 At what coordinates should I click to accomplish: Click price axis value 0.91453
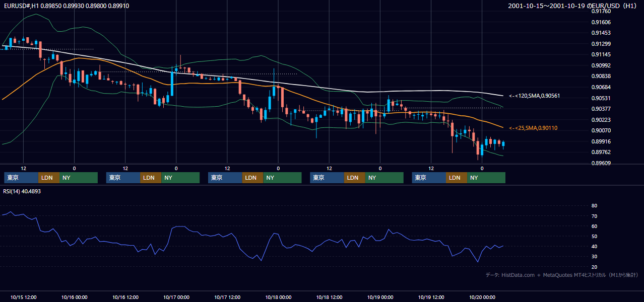pyautogui.click(x=601, y=33)
